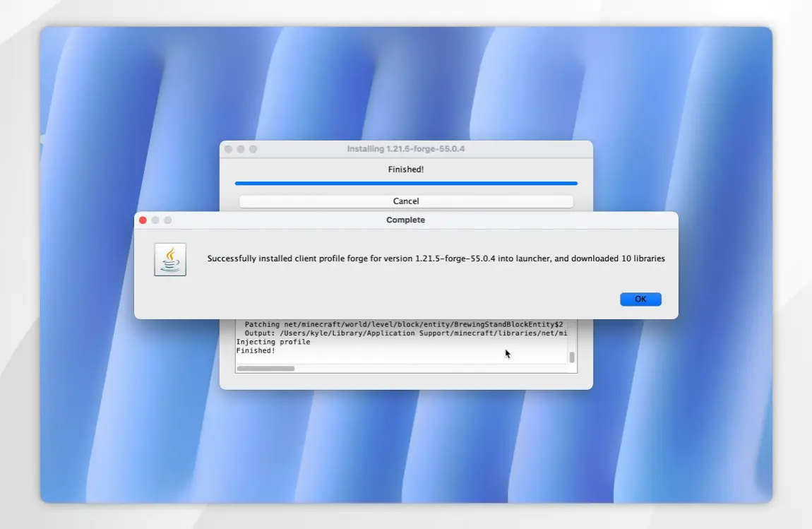Click the disabled zoom button on Complete dialog

pos(168,220)
